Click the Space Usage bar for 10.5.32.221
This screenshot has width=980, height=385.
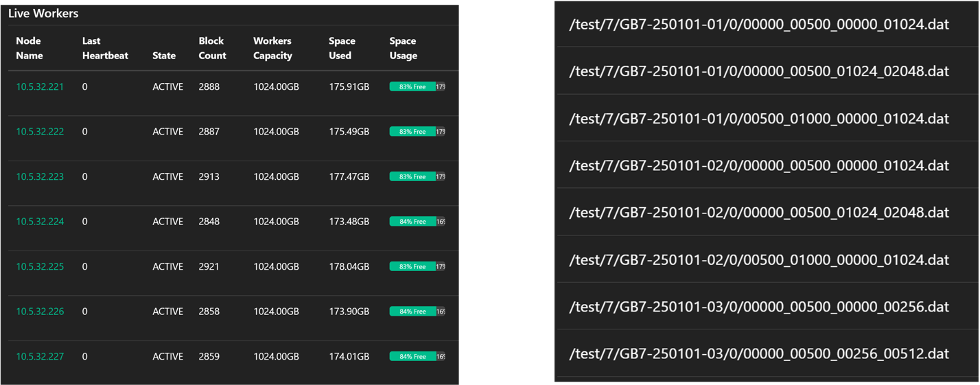point(417,87)
